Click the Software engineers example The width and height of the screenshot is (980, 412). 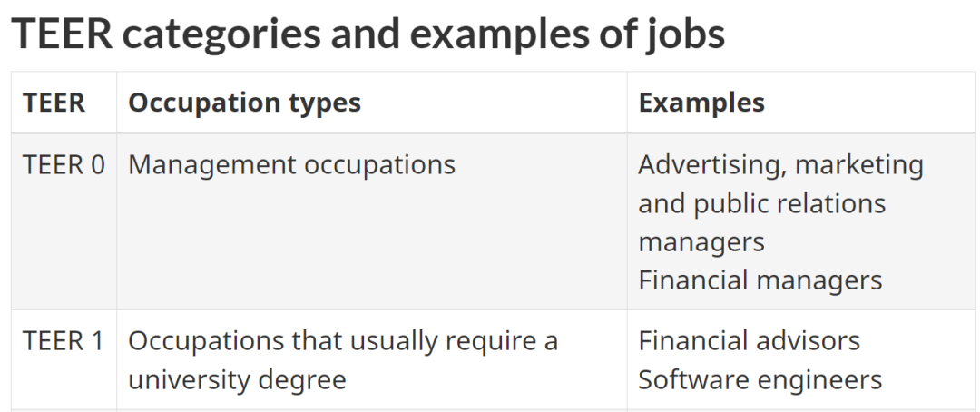[x=760, y=380]
